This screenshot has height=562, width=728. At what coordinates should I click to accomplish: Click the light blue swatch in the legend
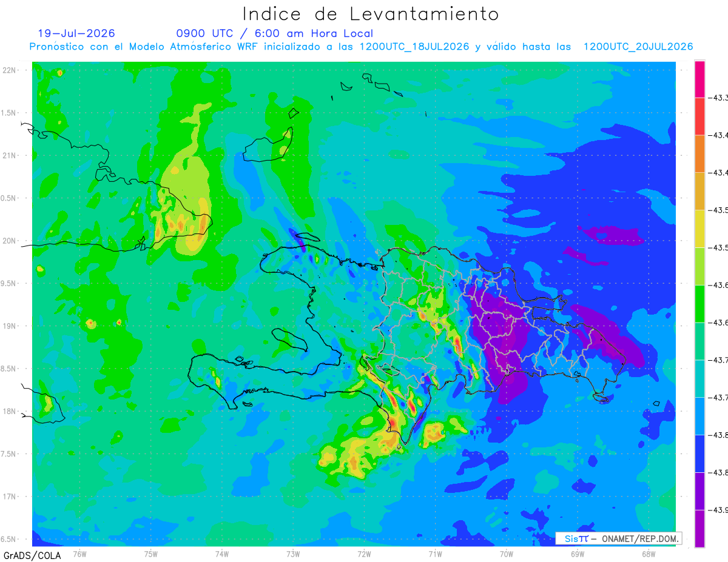click(699, 416)
